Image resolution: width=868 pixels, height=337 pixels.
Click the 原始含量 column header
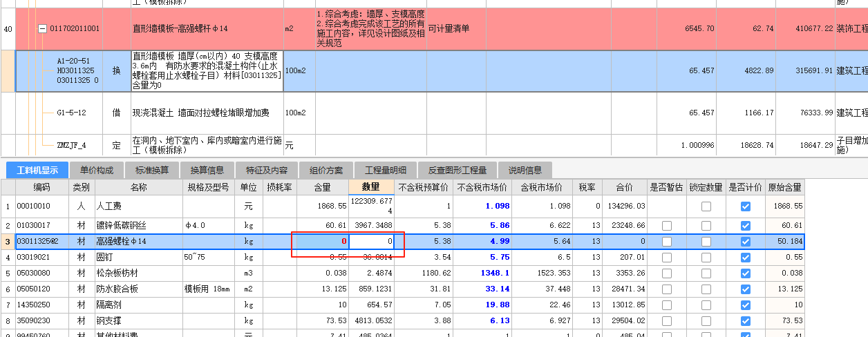tap(784, 187)
